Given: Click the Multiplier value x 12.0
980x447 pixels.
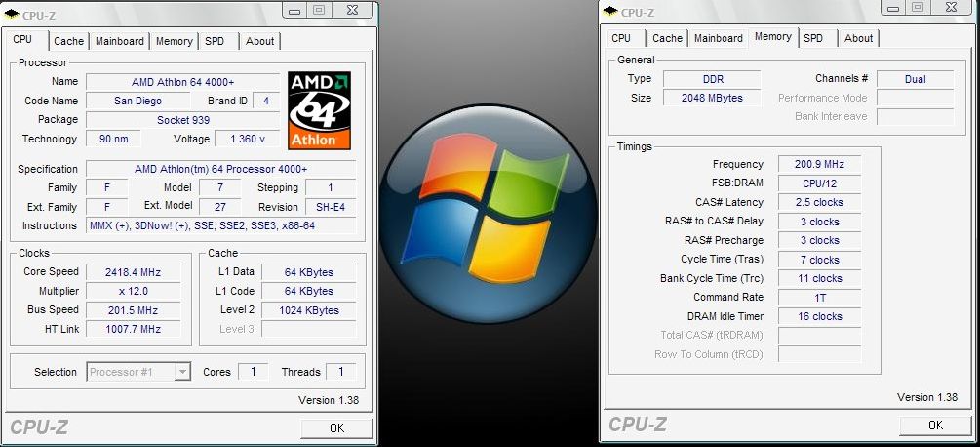Looking at the screenshot, I should (x=134, y=292).
